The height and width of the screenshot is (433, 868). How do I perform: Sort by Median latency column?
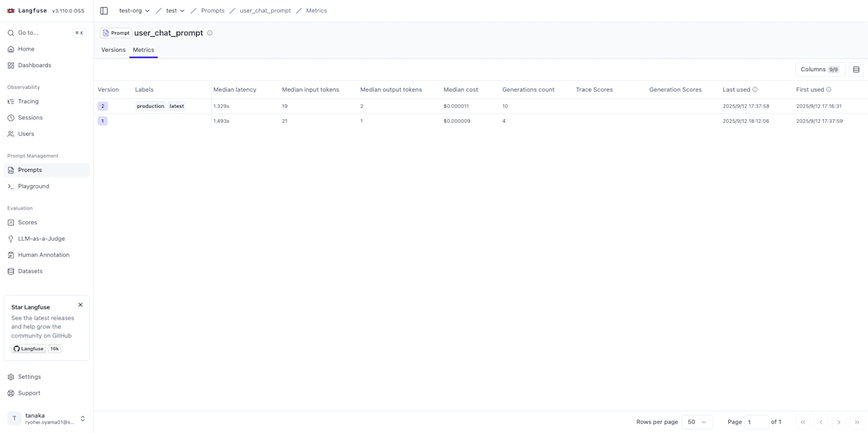pos(235,90)
